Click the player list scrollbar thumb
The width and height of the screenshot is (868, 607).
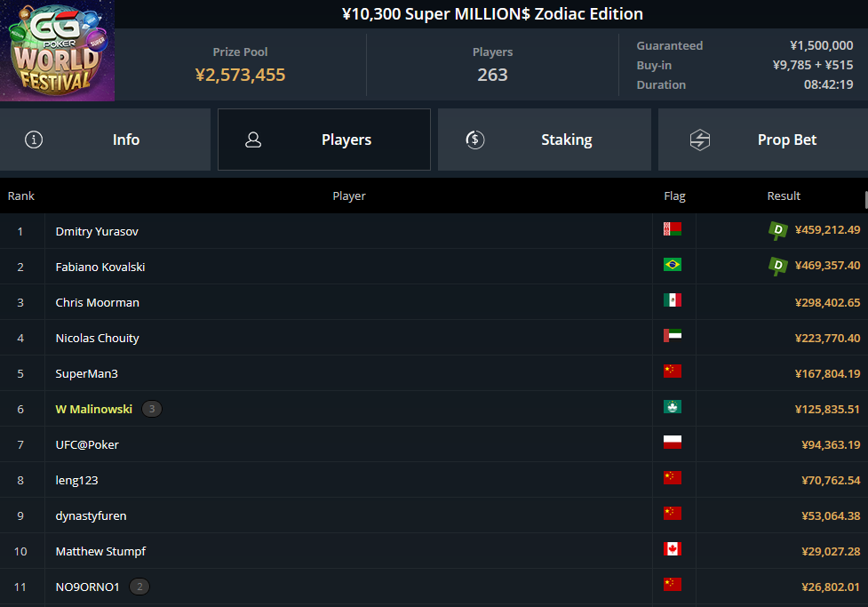coord(866,201)
